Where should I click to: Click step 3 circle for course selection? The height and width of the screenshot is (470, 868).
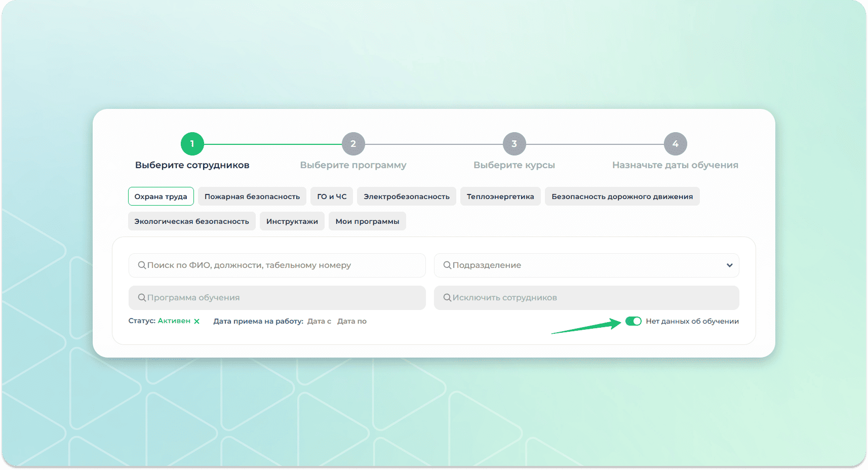coord(514,144)
